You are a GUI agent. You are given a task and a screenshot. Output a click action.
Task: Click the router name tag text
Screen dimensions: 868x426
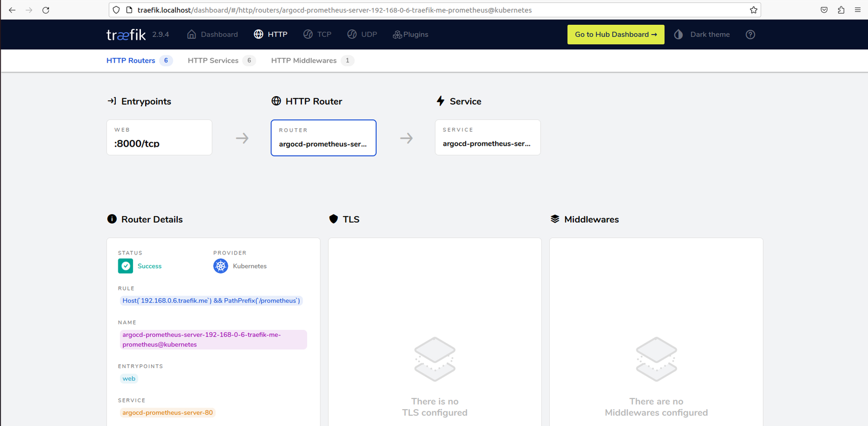pos(213,340)
